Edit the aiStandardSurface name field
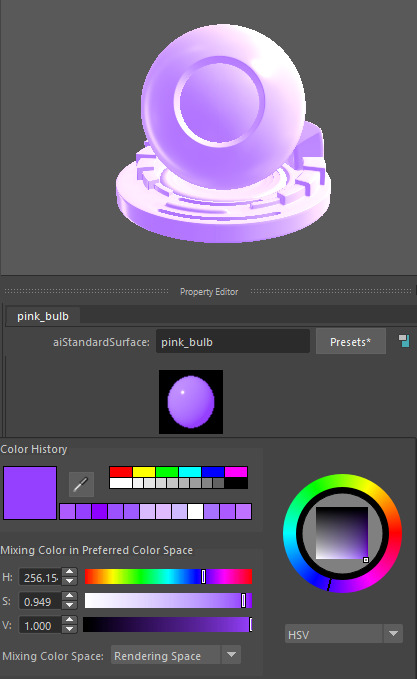Screen dimensions: 417x679 [233, 342]
